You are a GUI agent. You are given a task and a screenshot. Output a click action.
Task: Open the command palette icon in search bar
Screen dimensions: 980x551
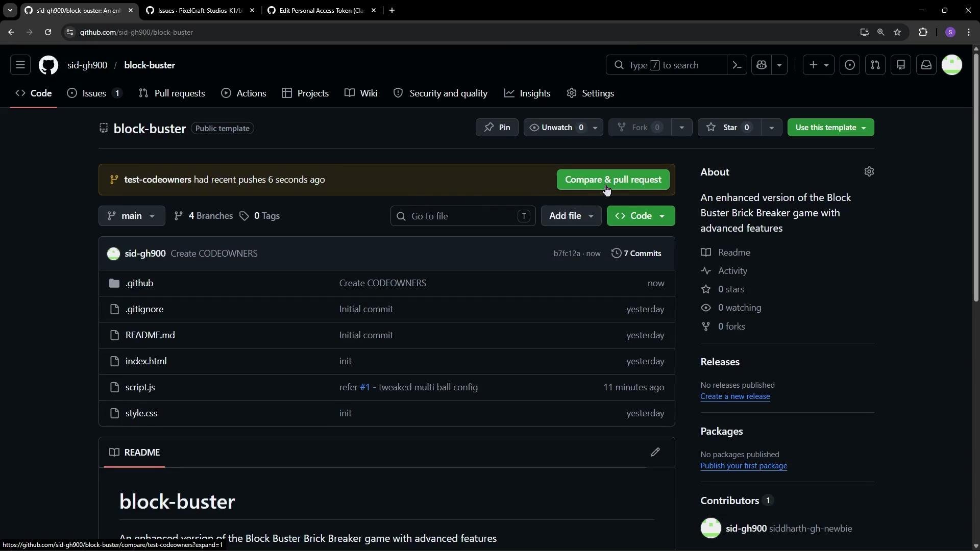tap(737, 65)
